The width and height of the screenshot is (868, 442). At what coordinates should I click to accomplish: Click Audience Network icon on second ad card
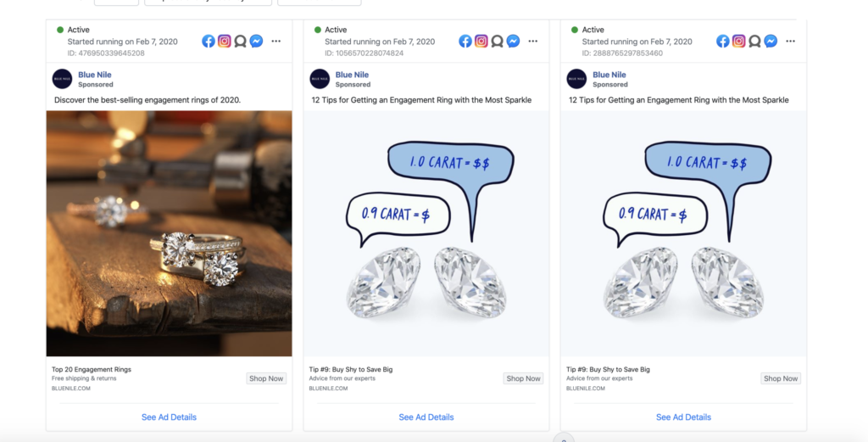pos(497,41)
